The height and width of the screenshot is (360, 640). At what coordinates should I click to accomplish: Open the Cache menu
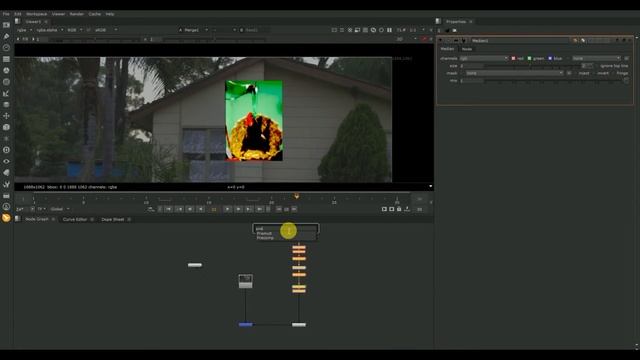point(95,14)
